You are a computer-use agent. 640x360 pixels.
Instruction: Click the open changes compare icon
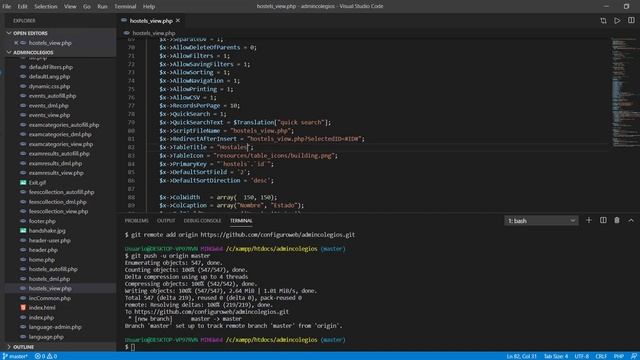coord(603,20)
